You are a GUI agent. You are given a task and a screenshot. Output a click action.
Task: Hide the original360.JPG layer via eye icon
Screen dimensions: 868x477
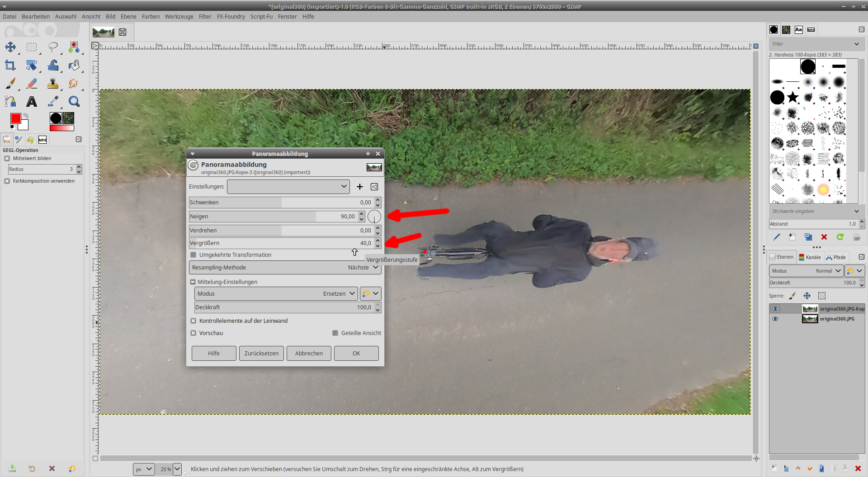click(x=775, y=319)
